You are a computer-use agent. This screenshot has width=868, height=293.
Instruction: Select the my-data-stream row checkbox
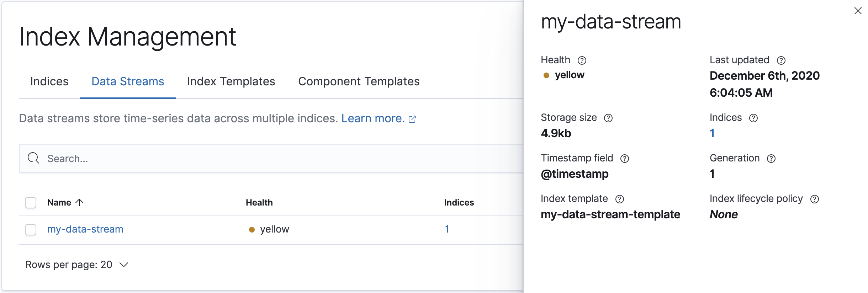coord(31,230)
